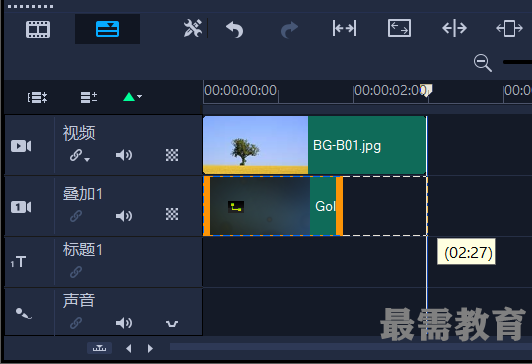Viewport: 532px width, 364px height.
Task: Click the 标题1 title track icon
Action: [x=18, y=262]
